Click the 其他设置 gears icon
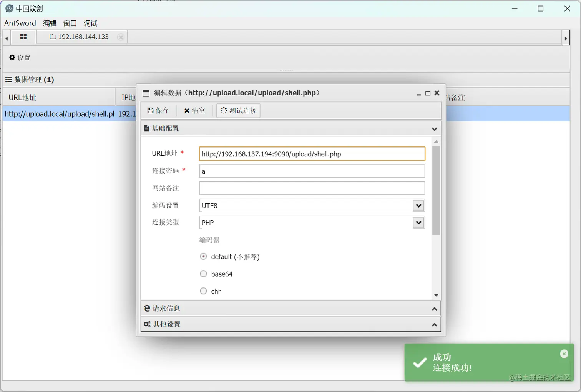Image resolution: width=581 pixels, height=392 pixels. (147, 324)
